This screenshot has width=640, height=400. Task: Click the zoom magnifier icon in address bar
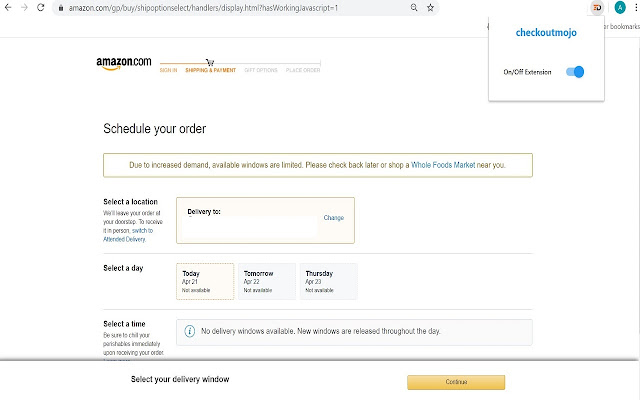click(x=414, y=7)
